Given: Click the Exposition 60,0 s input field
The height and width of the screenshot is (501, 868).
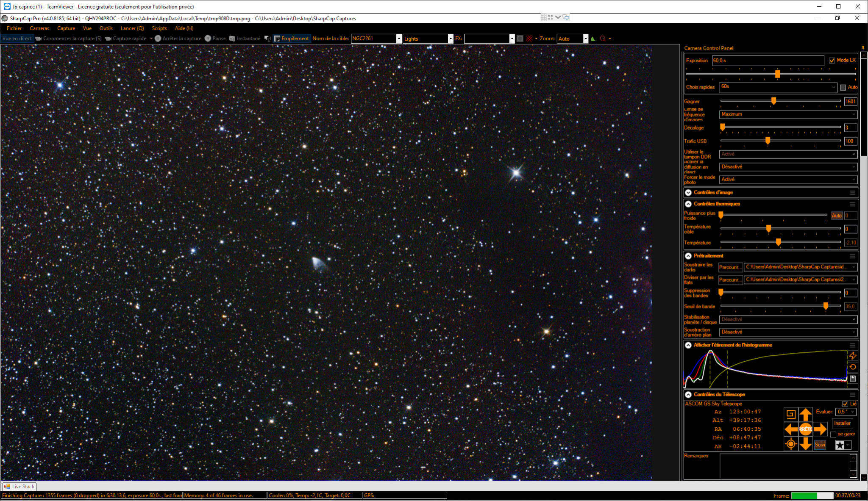Looking at the screenshot, I should 768,61.
